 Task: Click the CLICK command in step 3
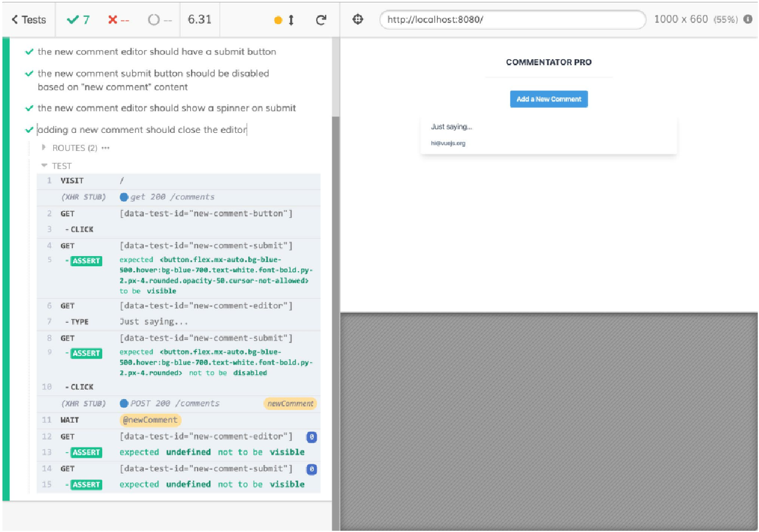click(x=178, y=229)
